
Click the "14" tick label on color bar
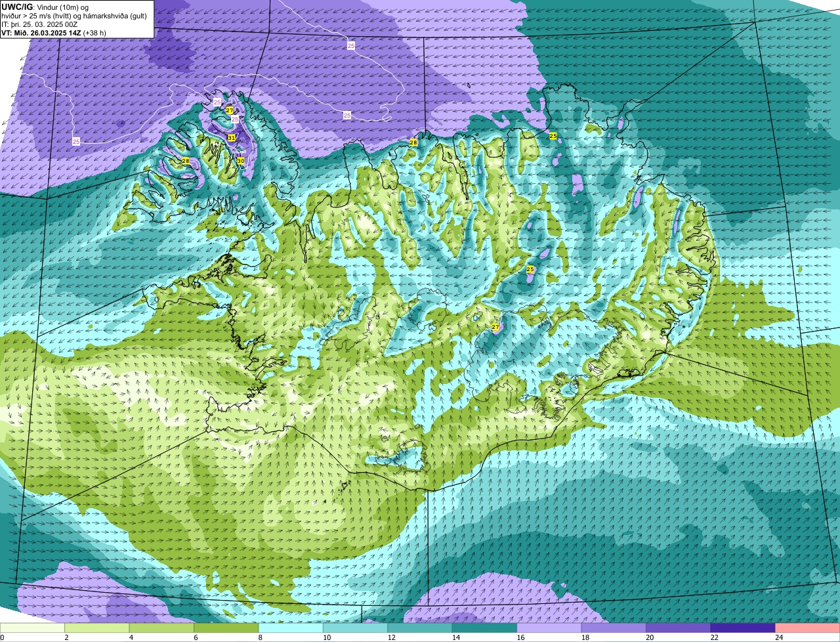[455, 637]
